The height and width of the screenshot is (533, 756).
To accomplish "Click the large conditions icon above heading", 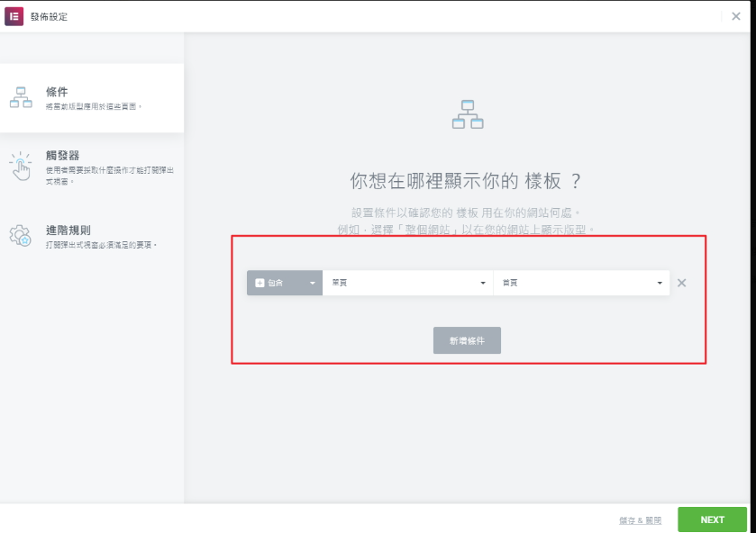I will click(468, 114).
